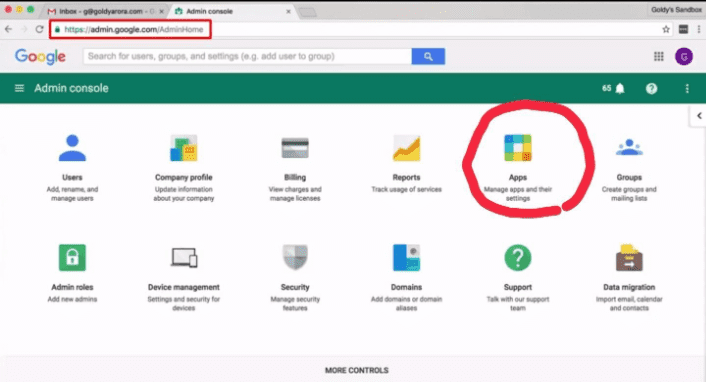Close the Gmail Inbox tab
Image resolution: width=706 pixels, height=382 pixels.
162,11
